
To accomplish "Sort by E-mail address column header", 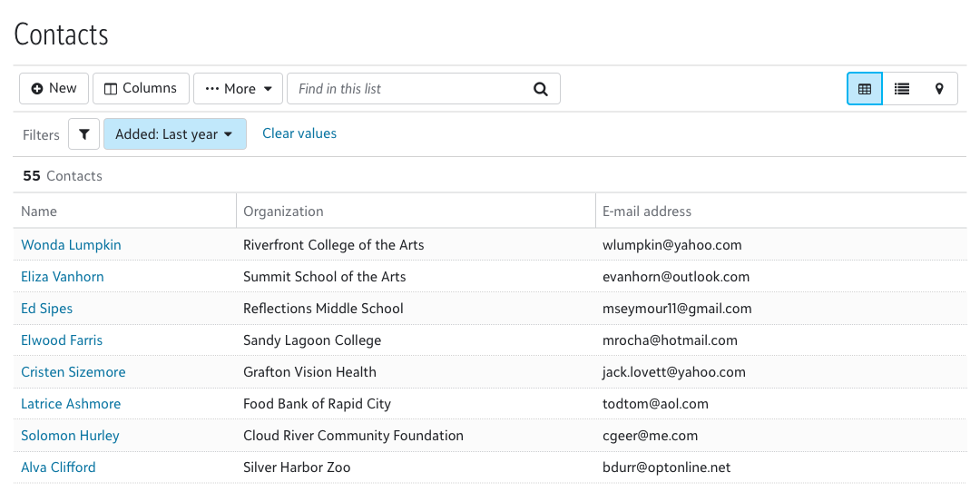I will 647,212.
